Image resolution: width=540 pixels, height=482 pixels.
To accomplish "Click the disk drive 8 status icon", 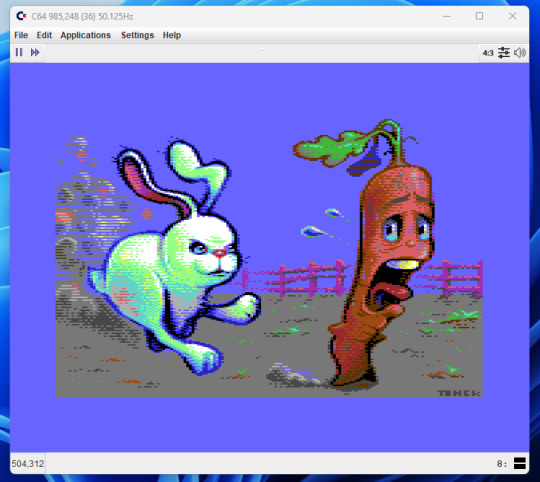I will [x=520, y=463].
